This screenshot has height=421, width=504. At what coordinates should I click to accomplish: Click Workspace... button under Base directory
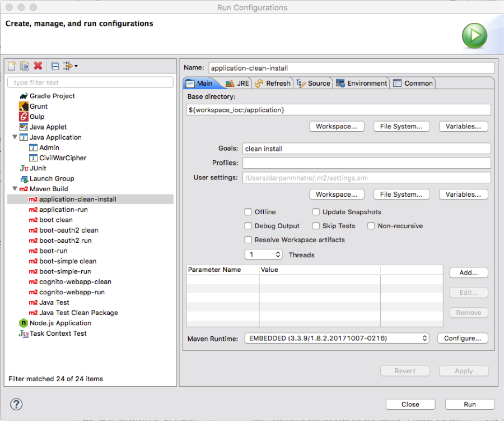tap(337, 127)
